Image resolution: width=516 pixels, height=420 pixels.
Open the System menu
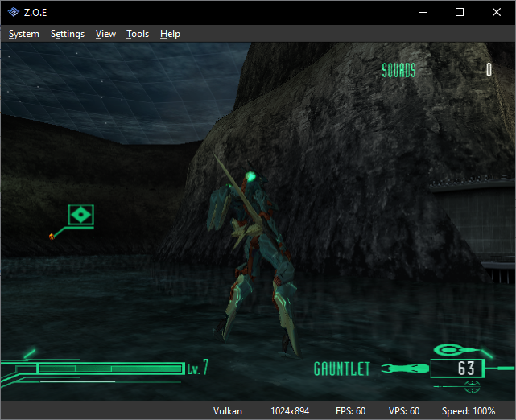[x=23, y=34]
